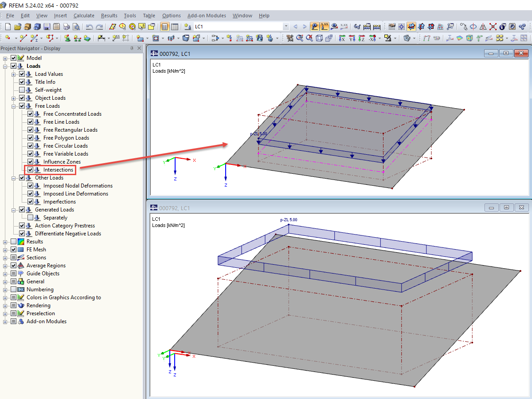Screen dimensions: 532x399
Task: Collapse the Free Loads node
Action: [x=14, y=106]
